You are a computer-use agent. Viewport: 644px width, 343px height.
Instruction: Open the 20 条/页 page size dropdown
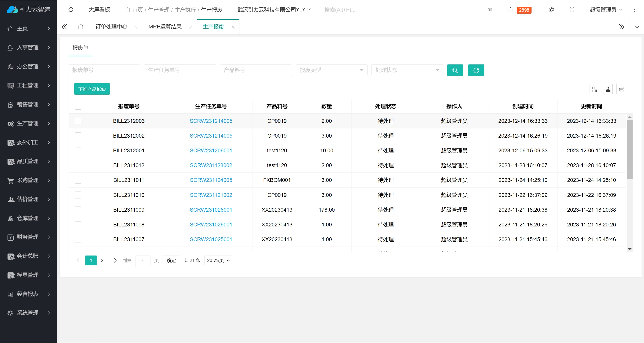(218, 260)
